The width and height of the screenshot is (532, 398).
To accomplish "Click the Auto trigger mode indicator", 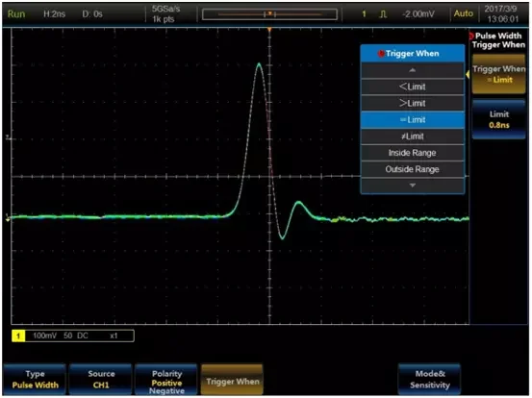I will click(x=463, y=13).
